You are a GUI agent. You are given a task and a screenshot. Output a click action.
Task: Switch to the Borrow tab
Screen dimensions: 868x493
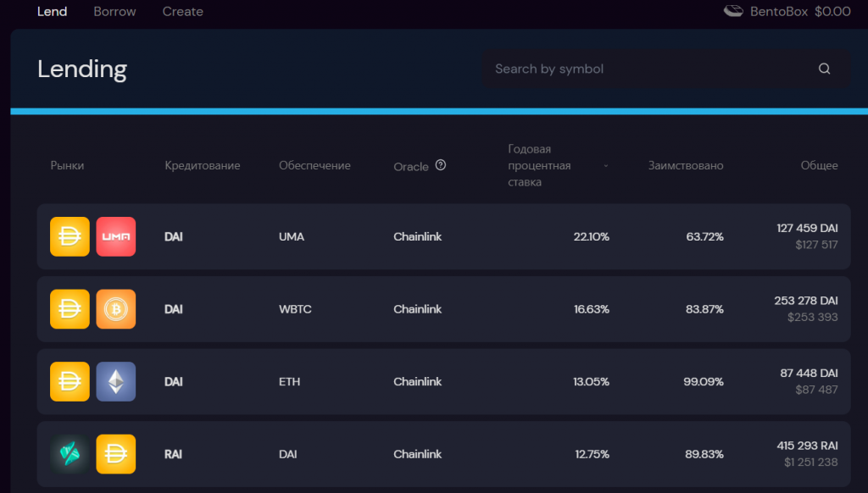click(x=114, y=12)
